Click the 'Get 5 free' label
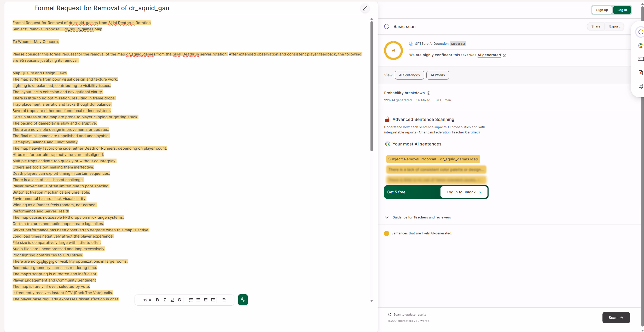This screenshot has width=644, height=332. [x=396, y=192]
